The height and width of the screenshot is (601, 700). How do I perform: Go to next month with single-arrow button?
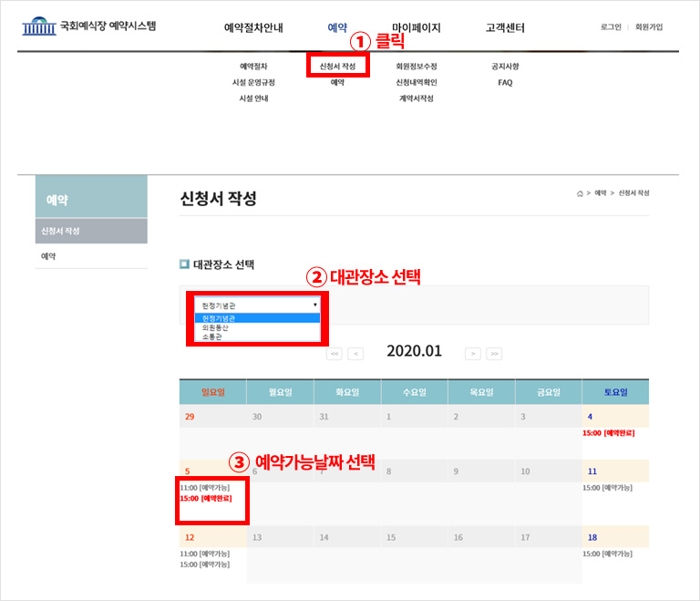pyautogui.click(x=472, y=353)
